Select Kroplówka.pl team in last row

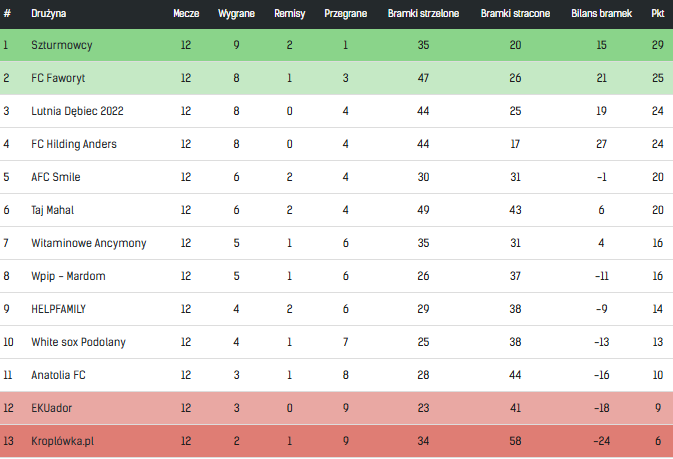(63, 441)
